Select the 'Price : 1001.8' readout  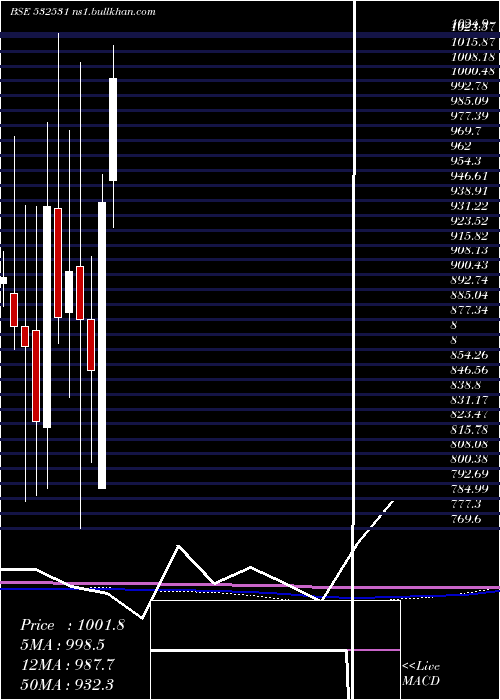tap(72, 625)
